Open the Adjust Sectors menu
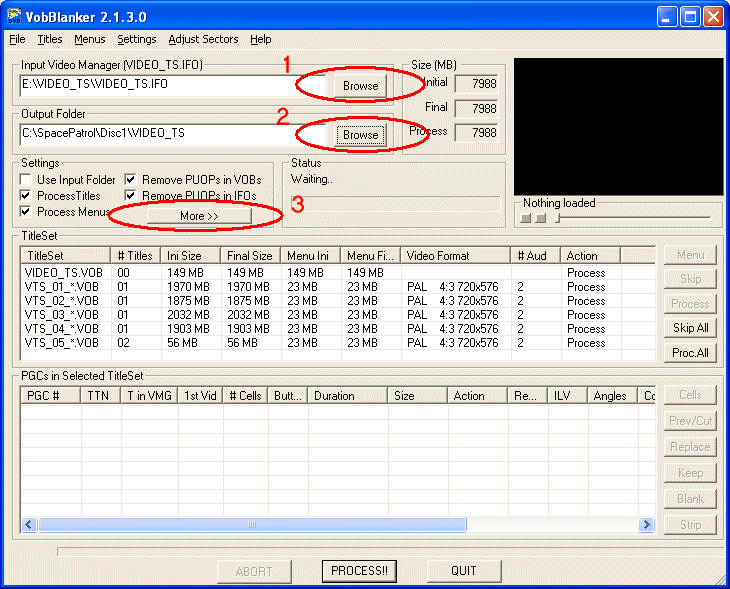This screenshot has height=589, width=730. (x=203, y=39)
